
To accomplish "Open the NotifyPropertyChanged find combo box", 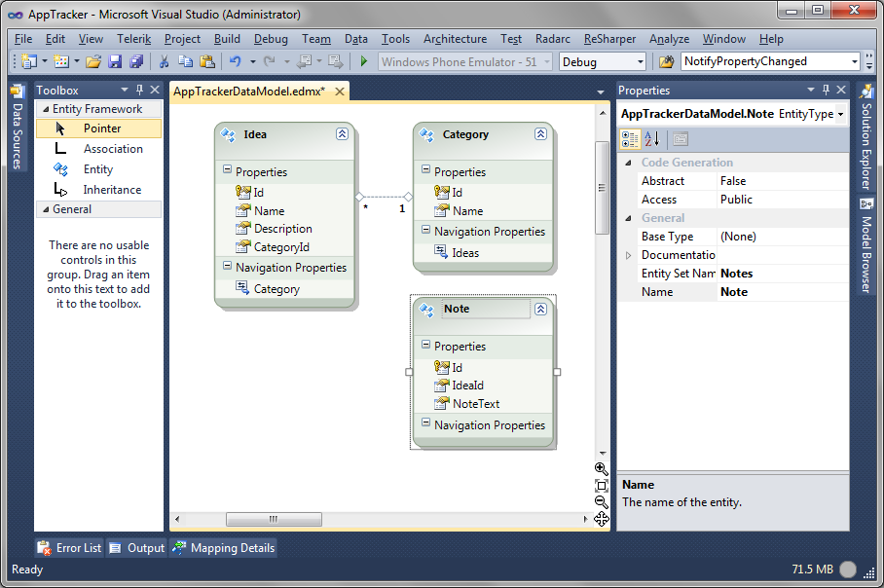I will click(855, 61).
